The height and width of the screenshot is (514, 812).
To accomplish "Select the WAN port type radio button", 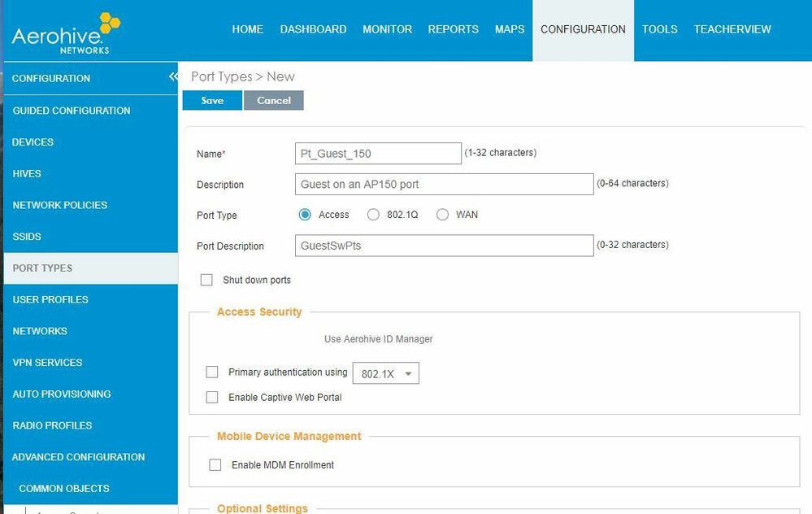I will click(x=442, y=215).
